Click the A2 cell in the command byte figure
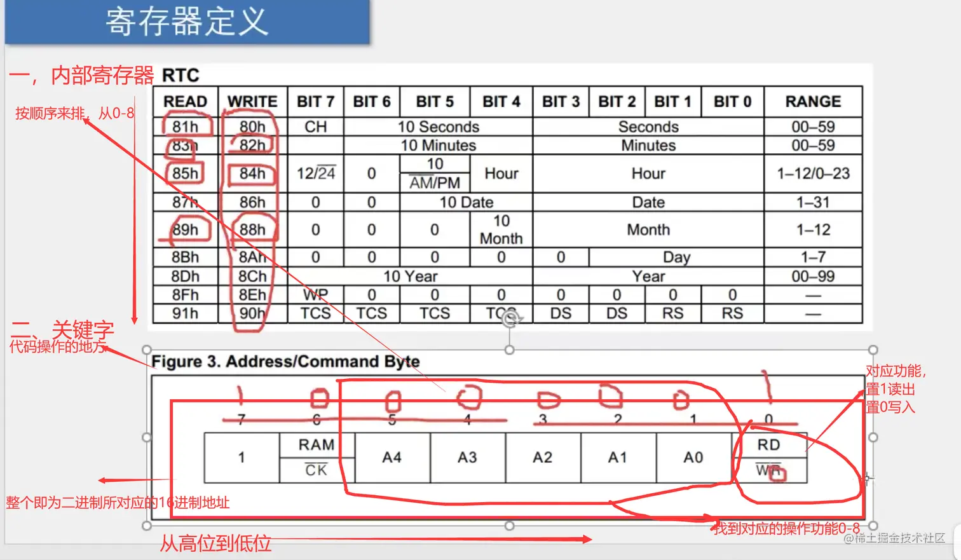 click(542, 458)
